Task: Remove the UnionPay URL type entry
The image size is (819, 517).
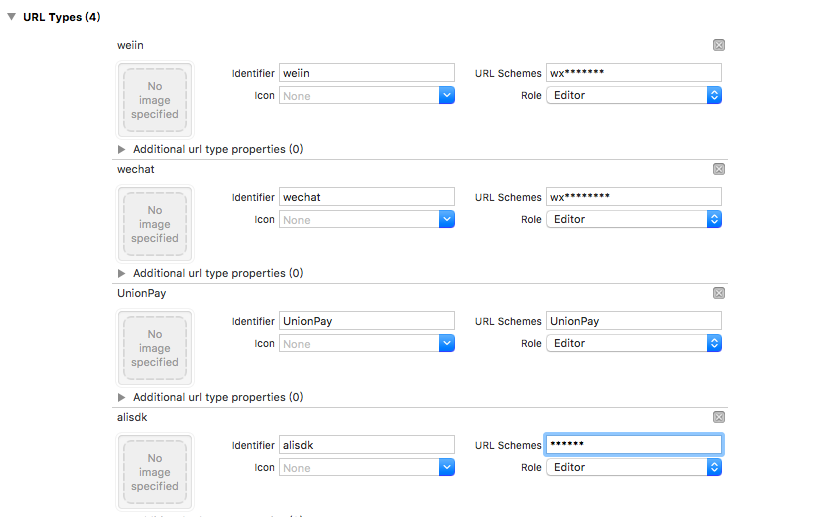Action: pos(718,293)
